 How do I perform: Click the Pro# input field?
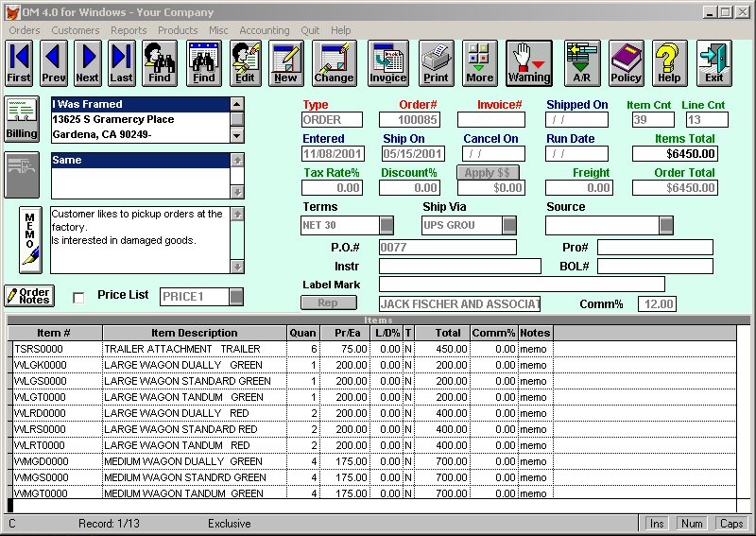pyautogui.click(x=655, y=248)
